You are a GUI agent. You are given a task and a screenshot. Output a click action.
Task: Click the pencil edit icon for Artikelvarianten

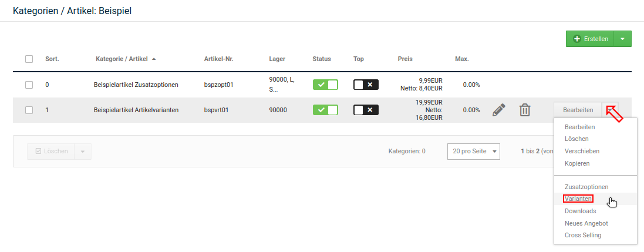(499, 110)
